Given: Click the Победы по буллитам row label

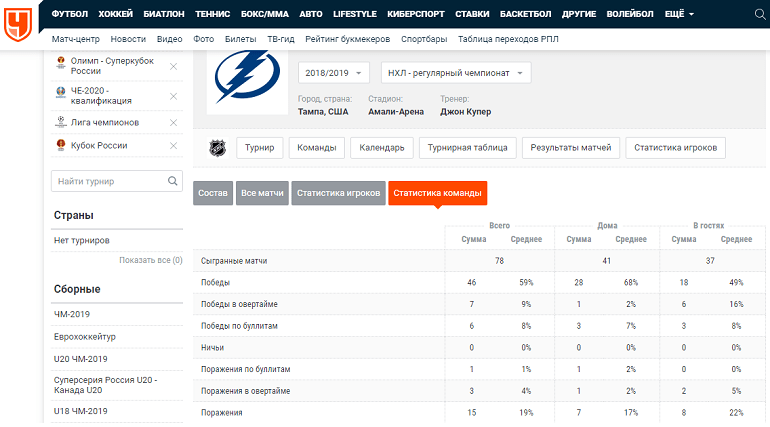Looking at the screenshot, I should point(239,326).
